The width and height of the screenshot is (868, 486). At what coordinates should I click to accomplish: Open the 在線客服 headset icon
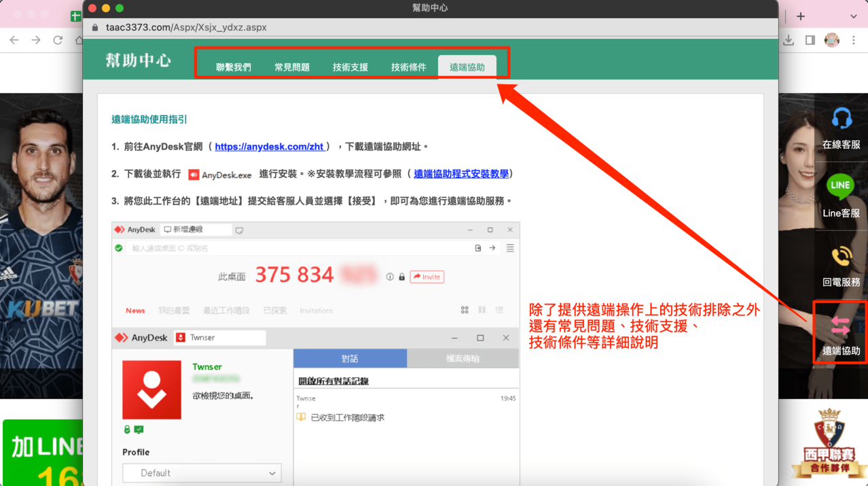[x=841, y=120]
